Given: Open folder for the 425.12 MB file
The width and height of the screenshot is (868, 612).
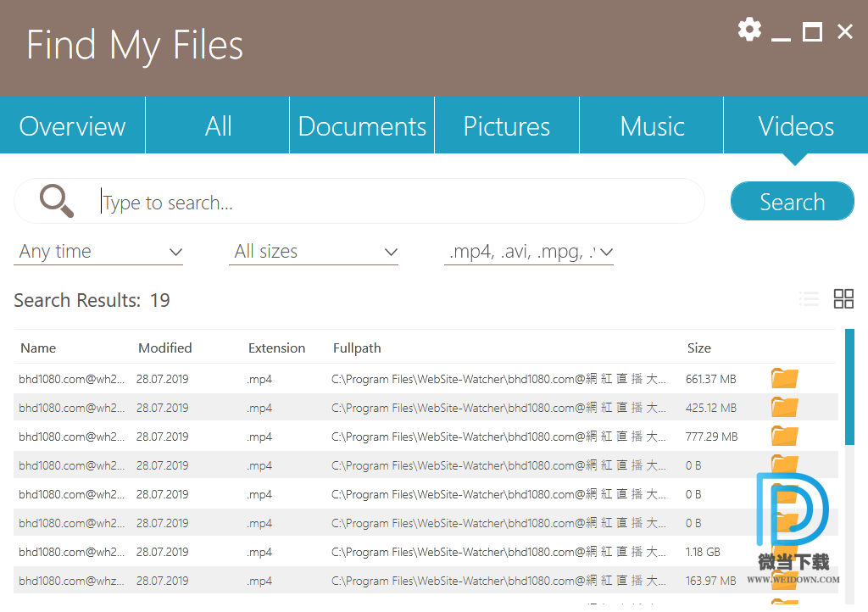Looking at the screenshot, I should point(784,407).
